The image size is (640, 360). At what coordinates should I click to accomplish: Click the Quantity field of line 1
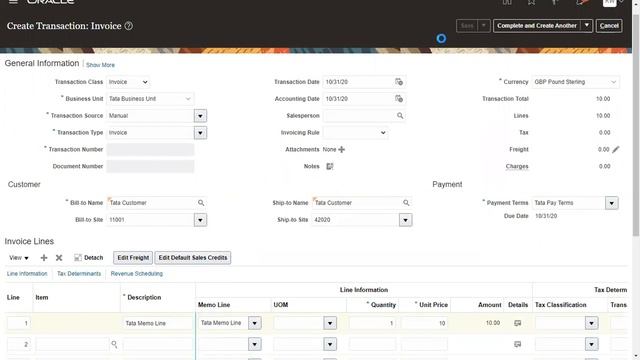coord(372,323)
